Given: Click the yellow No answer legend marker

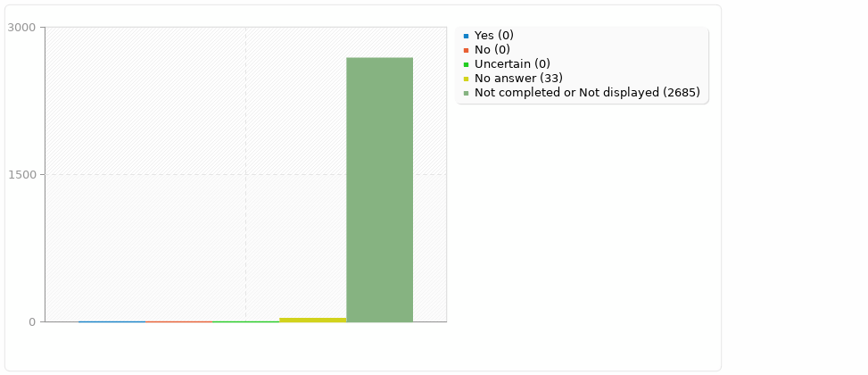Looking at the screenshot, I should click(466, 79).
